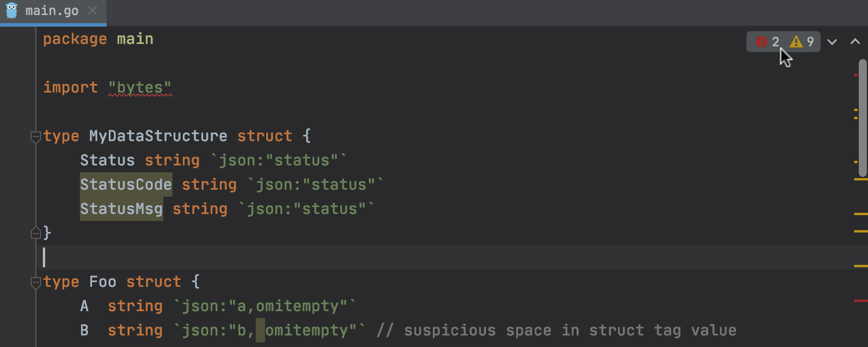Image resolution: width=868 pixels, height=347 pixels.
Task: Click the bottom red error stripe marker
Action: (860, 301)
